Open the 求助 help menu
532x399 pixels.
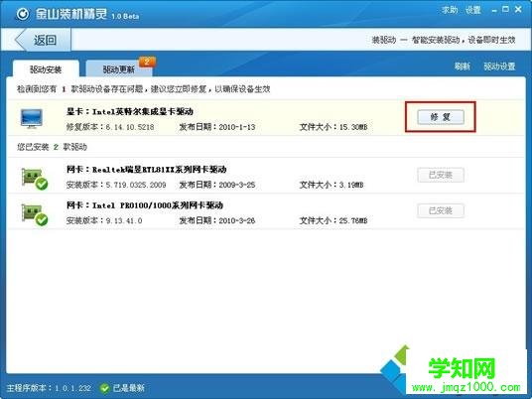tap(450, 10)
